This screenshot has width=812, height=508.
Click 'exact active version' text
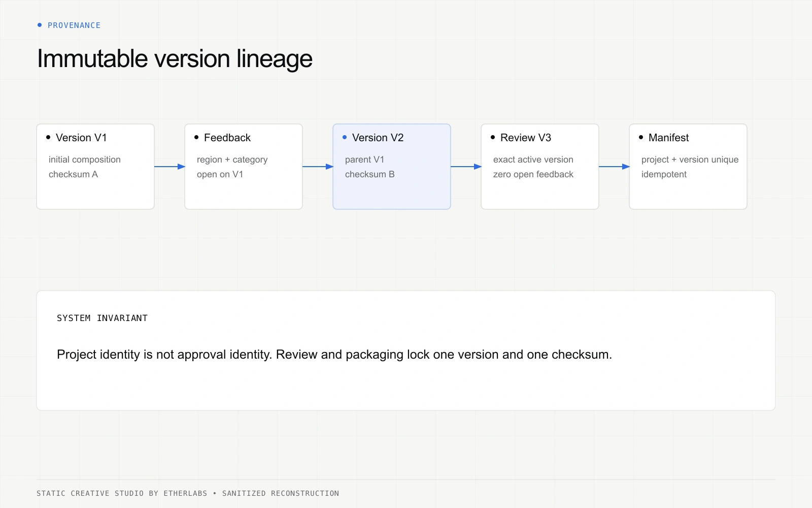coord(533,160)
